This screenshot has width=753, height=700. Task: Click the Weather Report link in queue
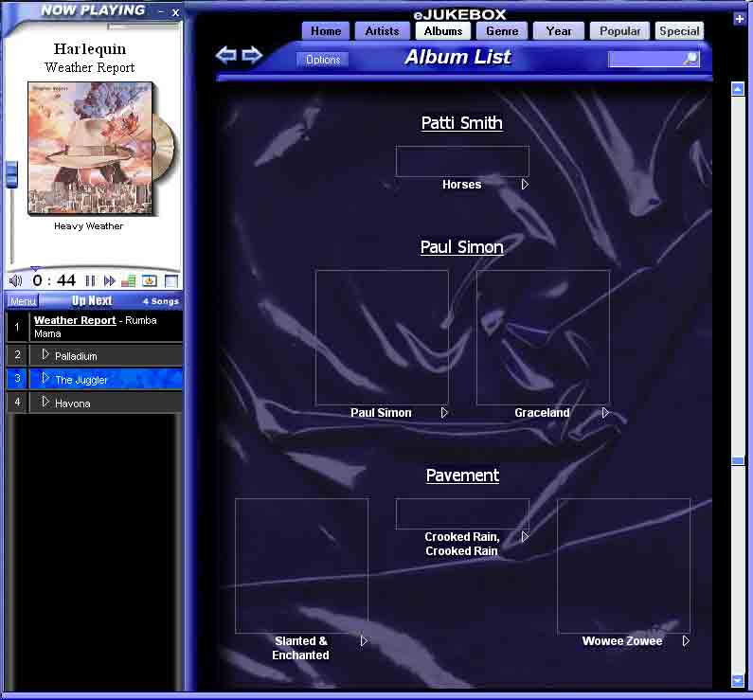coord(75,320)
